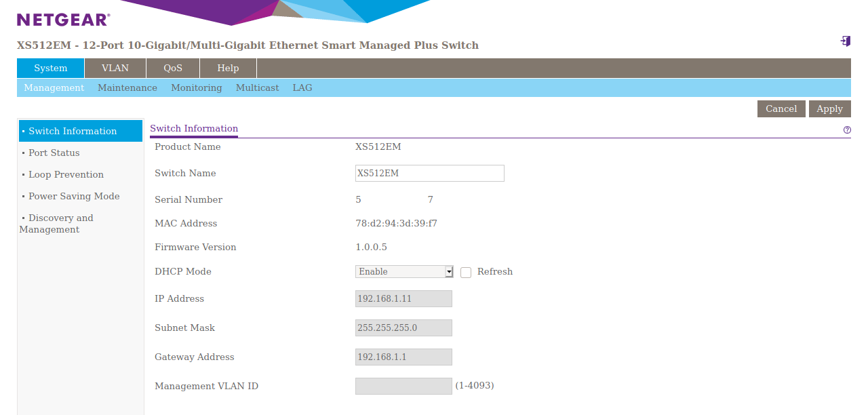
Task: Select the Multicast submenu
Action: 257,88
